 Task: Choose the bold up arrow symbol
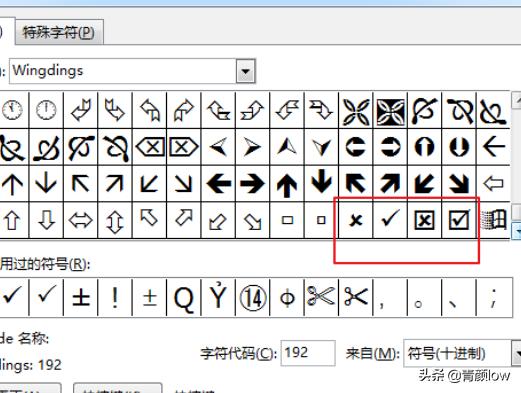point(287,183)
